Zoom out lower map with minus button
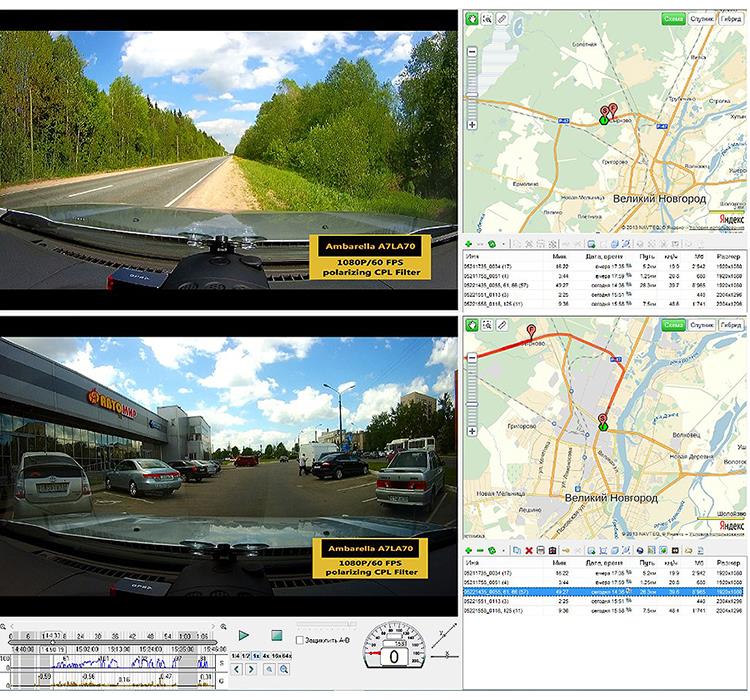The height and width of the screenshot is (700, 750). [472, 357]
